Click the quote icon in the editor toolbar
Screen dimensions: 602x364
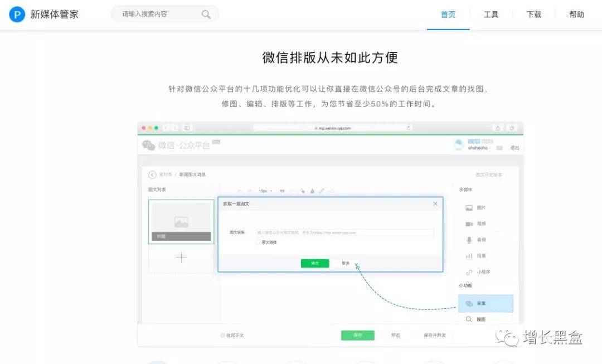coord(282,191)
